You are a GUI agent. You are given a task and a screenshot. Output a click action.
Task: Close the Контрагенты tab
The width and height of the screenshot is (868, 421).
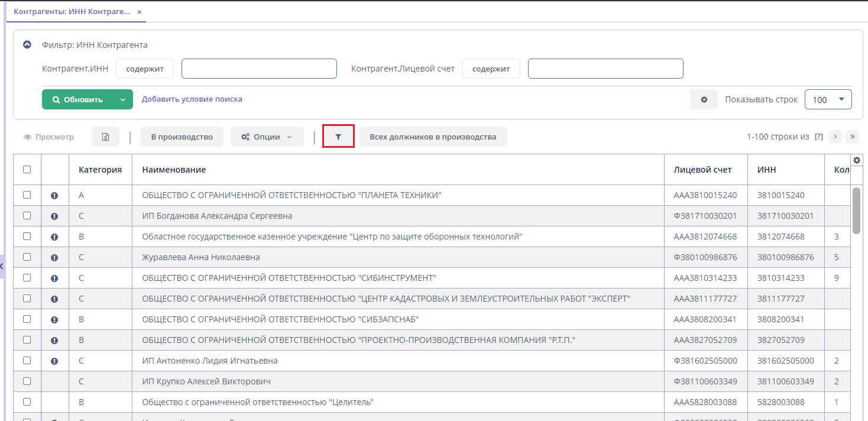click(x=140, y=12)
